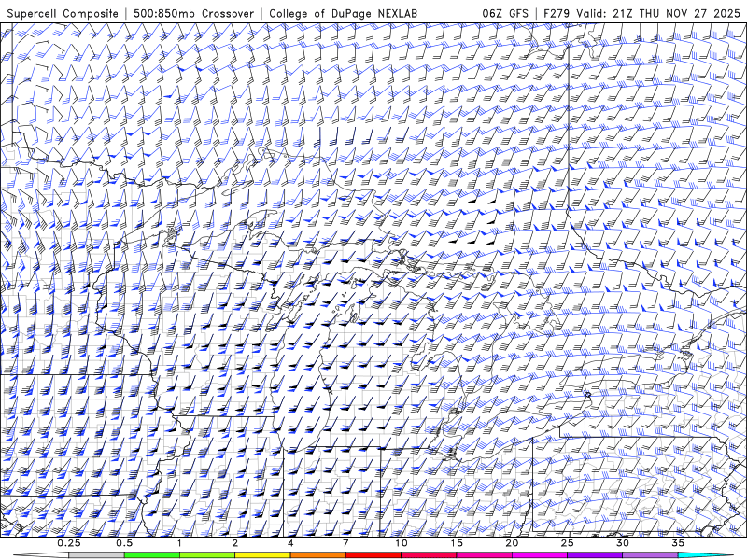Select the "Valid: 21Z THU NOV 27 2025" text
This screenshot has height=560, width=747.
[x=658, y=13]
